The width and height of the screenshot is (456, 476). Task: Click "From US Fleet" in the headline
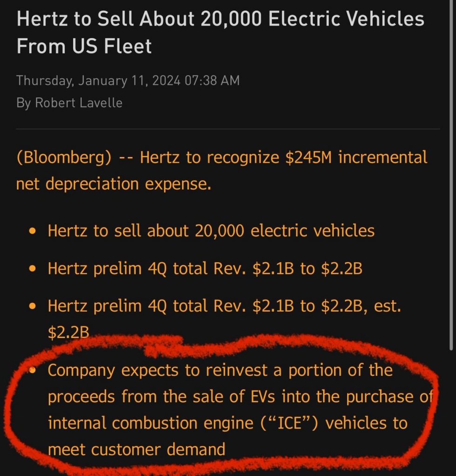pos(84,46)
